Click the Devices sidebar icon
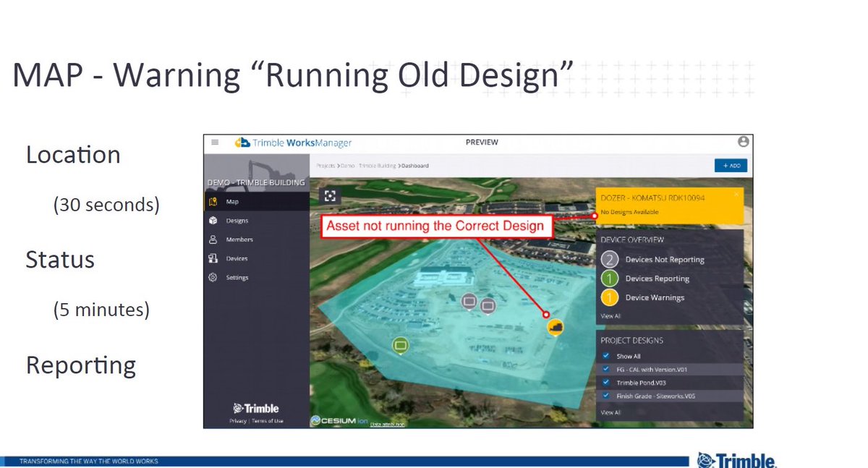 coord(213,258)
